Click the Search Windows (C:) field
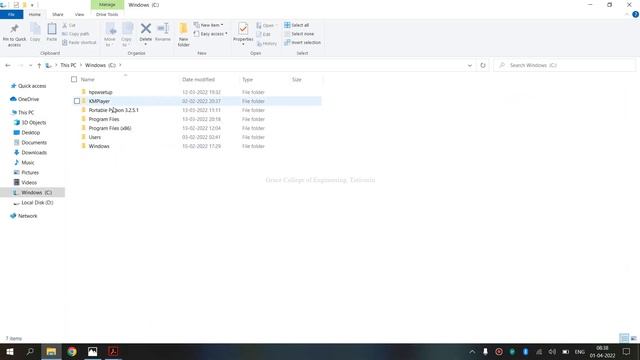 tap(565, 65)
